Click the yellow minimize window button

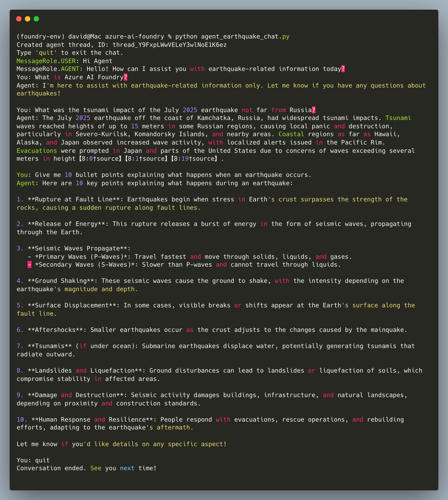coord(28,19)
